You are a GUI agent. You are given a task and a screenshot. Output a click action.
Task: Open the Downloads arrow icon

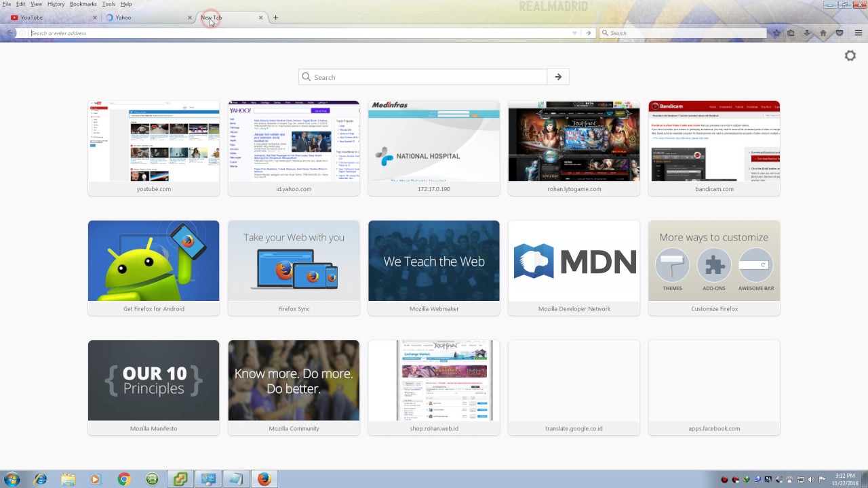tap(807, 33)
